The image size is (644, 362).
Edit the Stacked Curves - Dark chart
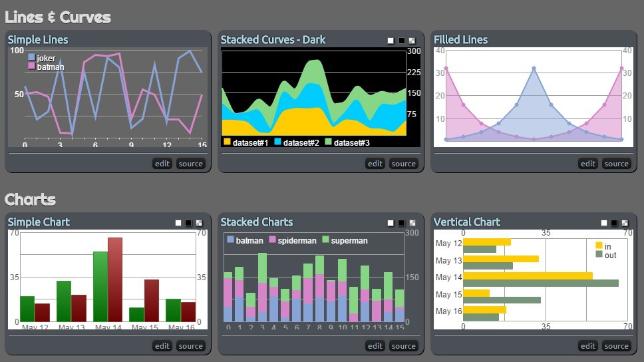point(375,164)
